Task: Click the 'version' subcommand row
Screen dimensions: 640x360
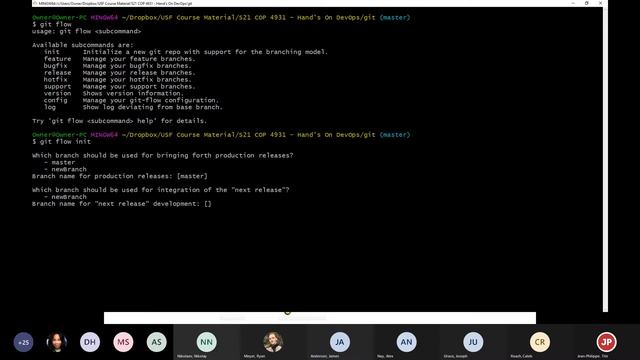Action: tap(114, 93)
